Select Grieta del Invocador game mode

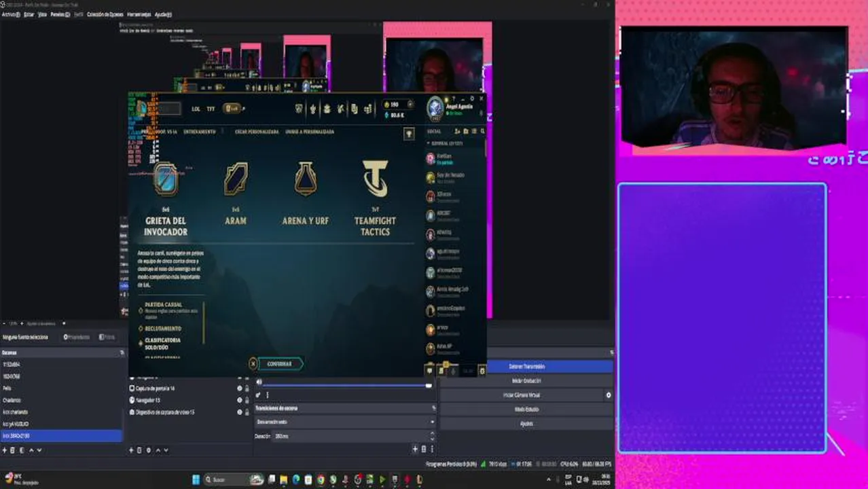(166, 200)
